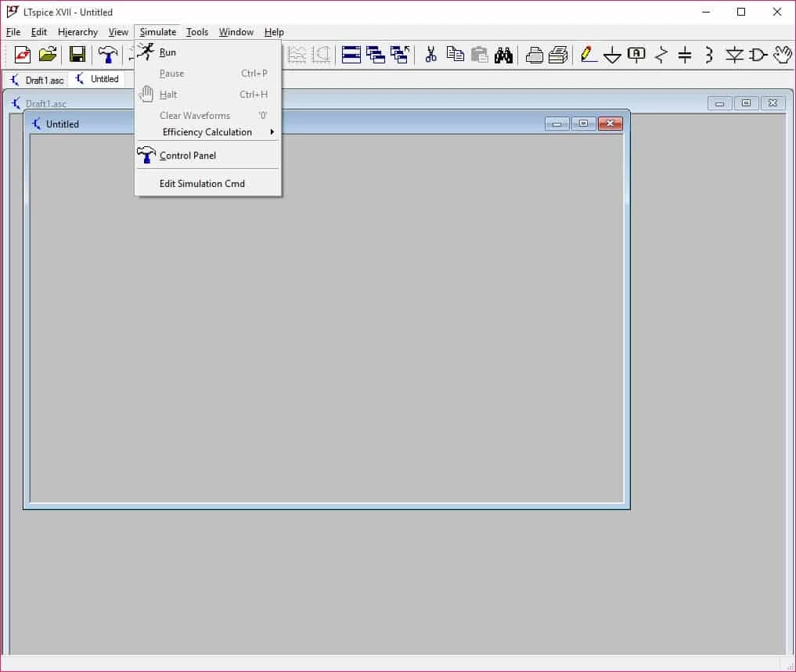The width and height of the screenshot is (796, 672).
Task: Expand the Efficiency Calculation submenu
Action: (x=207, y=132)
